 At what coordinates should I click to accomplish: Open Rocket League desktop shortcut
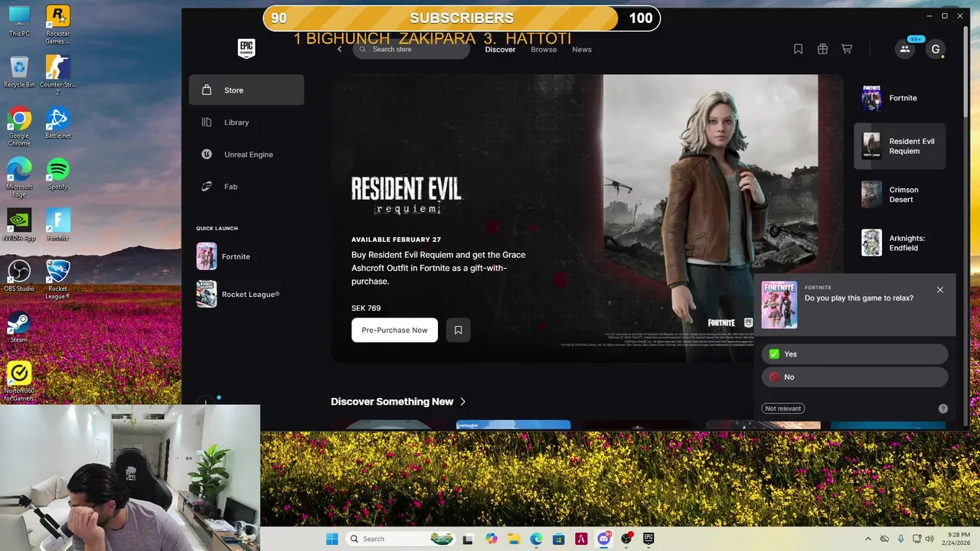pos(57,279)
